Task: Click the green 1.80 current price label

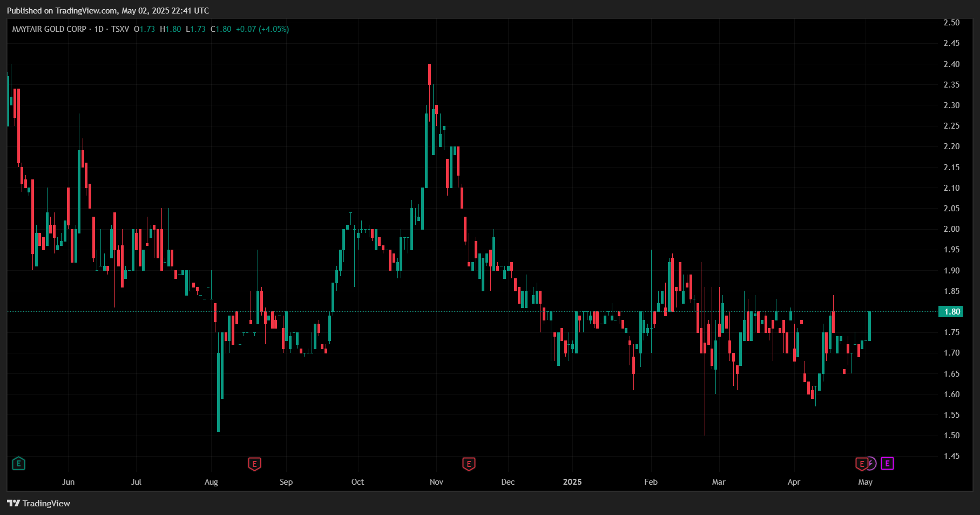Action: (951, 312)
